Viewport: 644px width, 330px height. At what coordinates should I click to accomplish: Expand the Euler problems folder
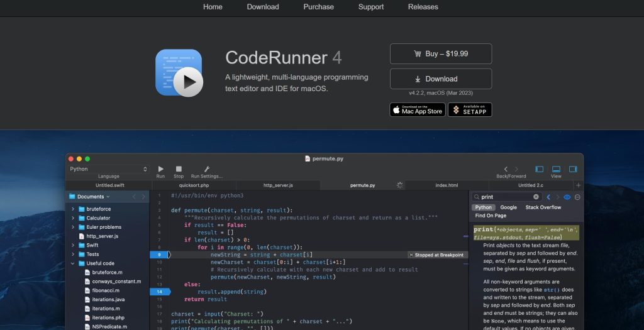coord(73,227)
